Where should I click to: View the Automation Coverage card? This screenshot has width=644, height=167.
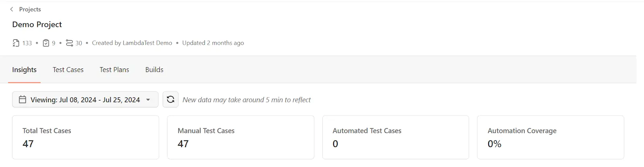tap(550, 137)
